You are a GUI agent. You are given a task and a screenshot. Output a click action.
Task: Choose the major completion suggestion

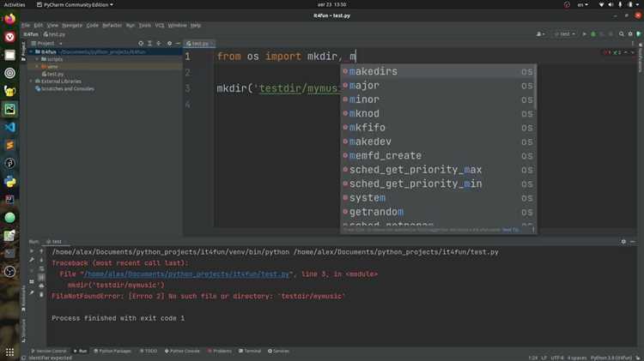click(438, 86)
